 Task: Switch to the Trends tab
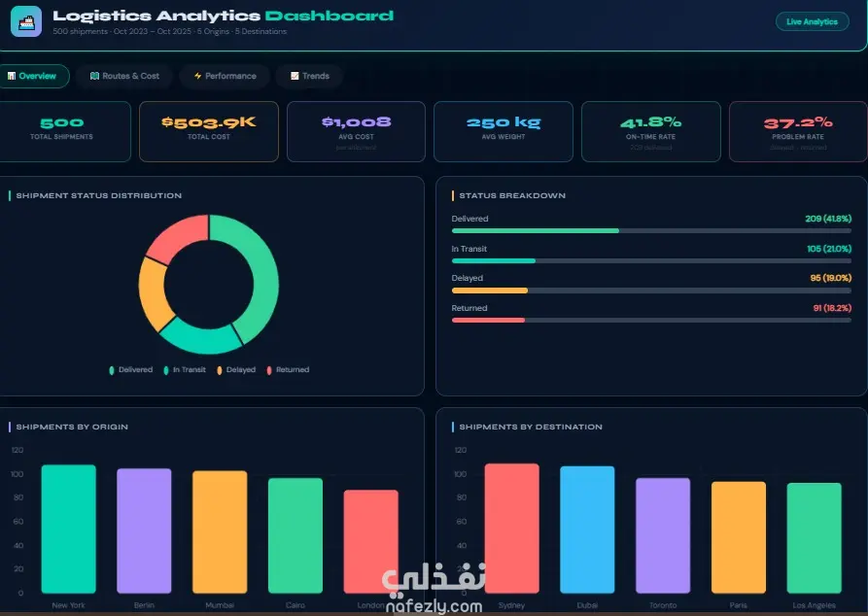coord(310,76)
